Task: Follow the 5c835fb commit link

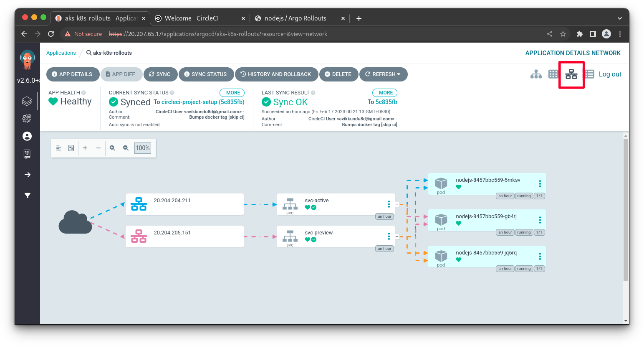Action: click(386, 102)
